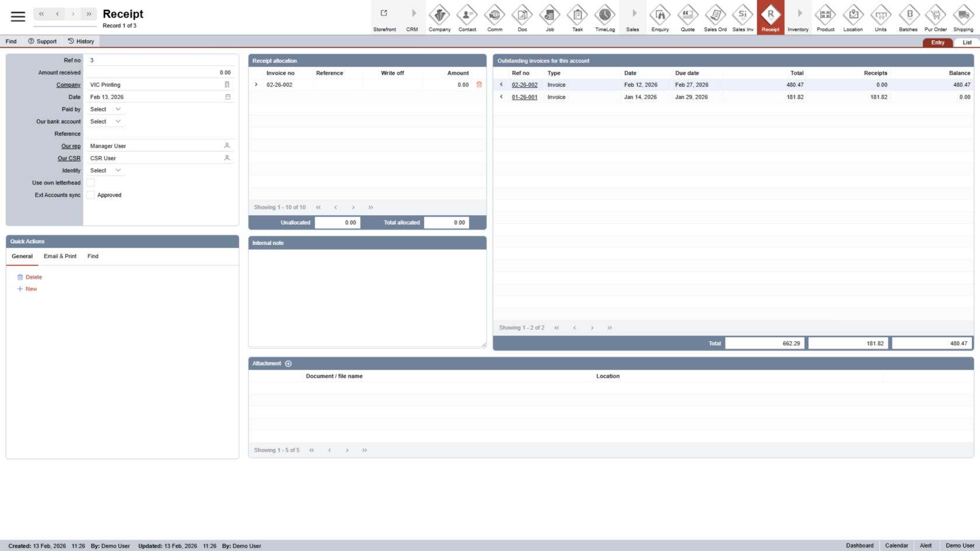Add an attachment with plus icon
The width and height of the screenshot is (980, 551).
pos(288,364)
